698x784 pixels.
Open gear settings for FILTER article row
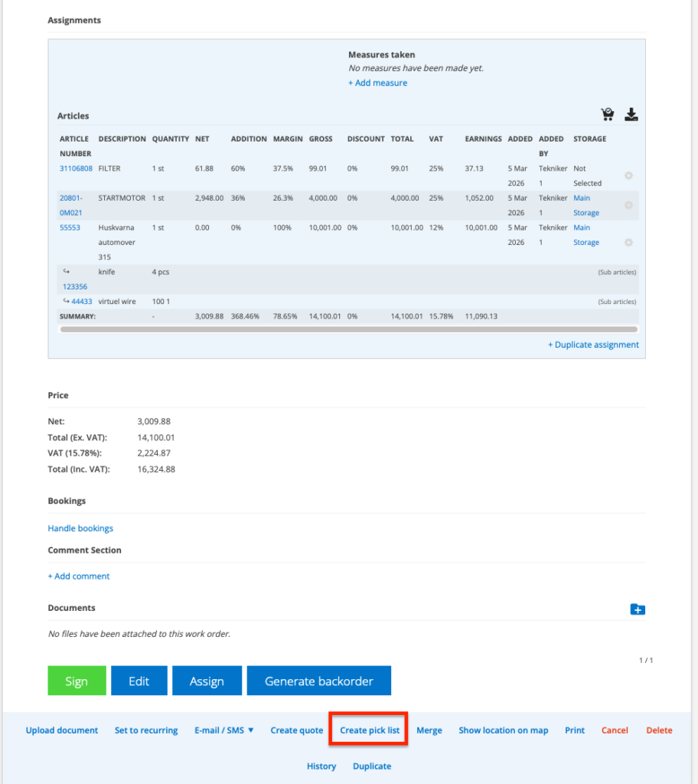pyautogui.click(x=628, y=176)
